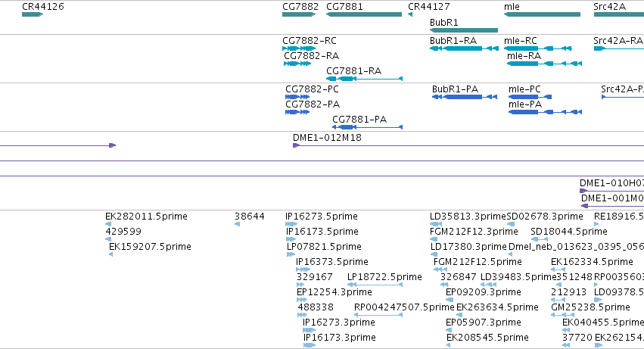Click the EK040455.5prime EST label
The height and width of the screenshot is (349, 644).
pos(603,323)
